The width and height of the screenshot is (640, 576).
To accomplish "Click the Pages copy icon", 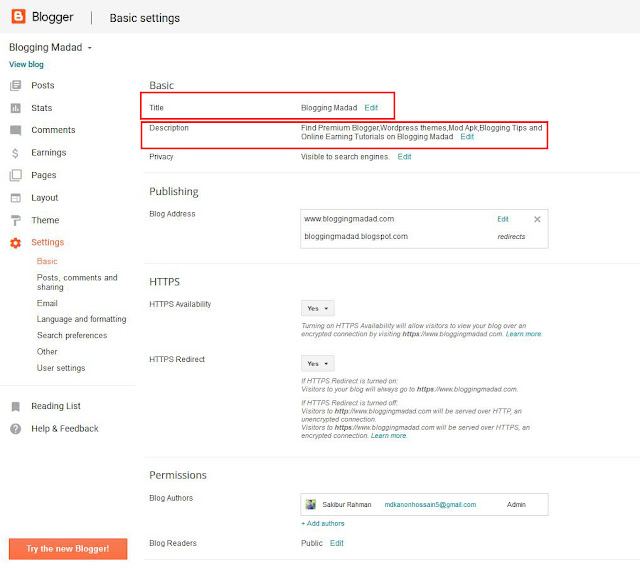I will (16, 175).
